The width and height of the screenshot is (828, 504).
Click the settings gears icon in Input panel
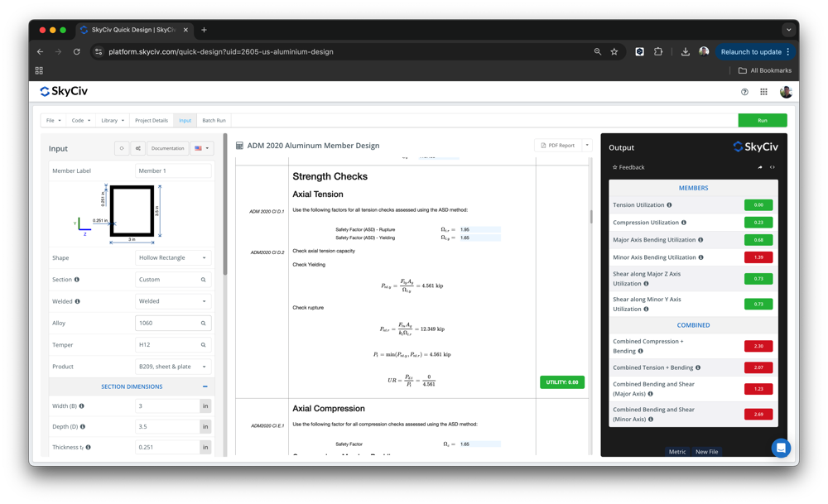point(138,149)
